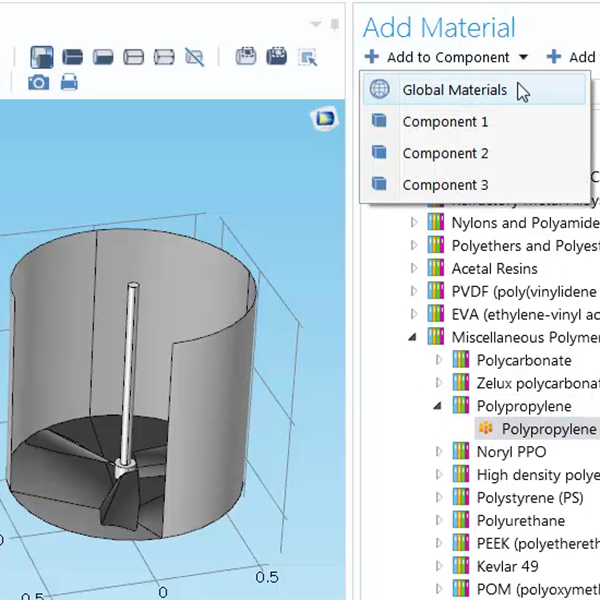600x600 pixels.
Task: Toggle the highlighted first graphics toolbar button
Action: pyautogui.click(x=42, y=57)
